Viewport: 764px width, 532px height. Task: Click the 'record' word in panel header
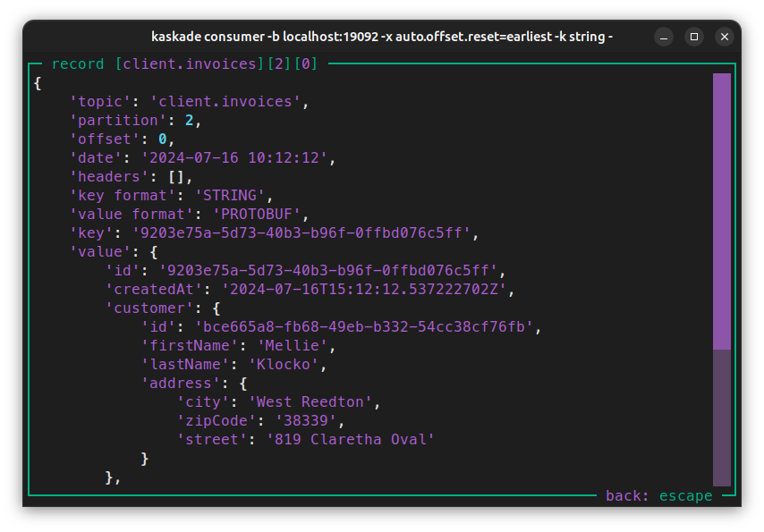pyautogui.click(x=78, y=64)
